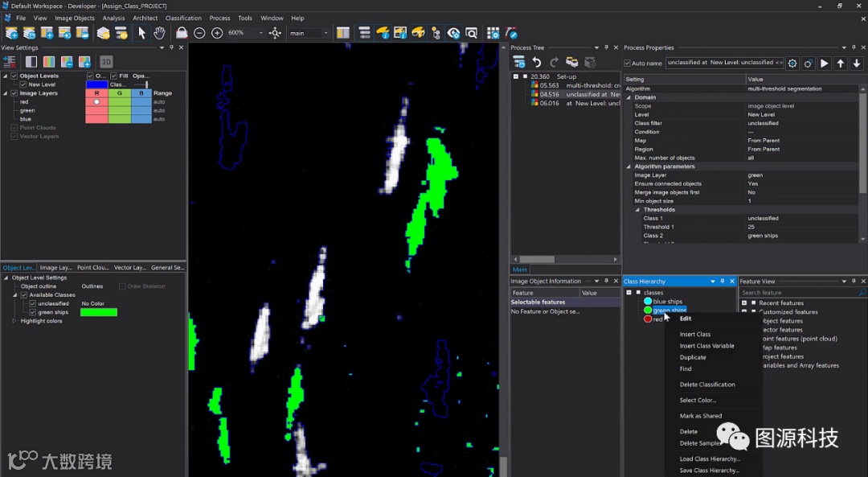Collapse the Algorithm parameters section

pyautogui.click(x=629, y=167)
